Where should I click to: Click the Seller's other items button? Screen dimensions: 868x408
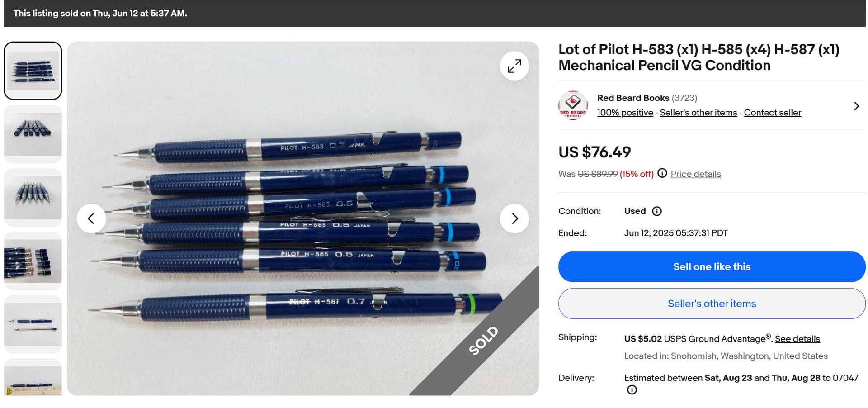712,304
